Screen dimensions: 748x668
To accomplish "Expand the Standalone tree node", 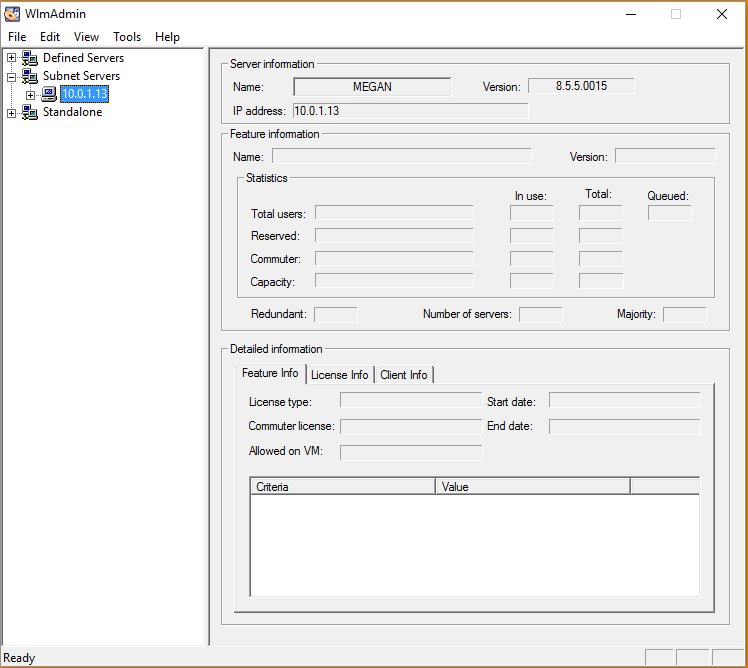I will [x=11, y=113].
